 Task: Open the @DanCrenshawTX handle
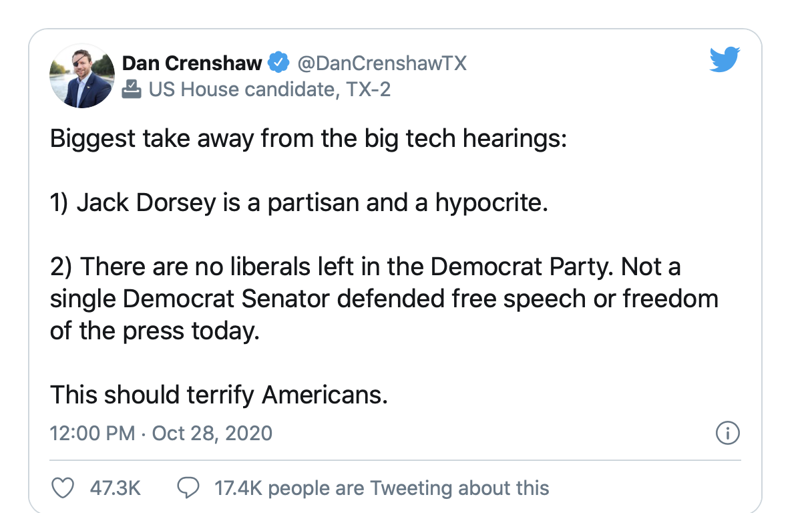pos(381,63)
